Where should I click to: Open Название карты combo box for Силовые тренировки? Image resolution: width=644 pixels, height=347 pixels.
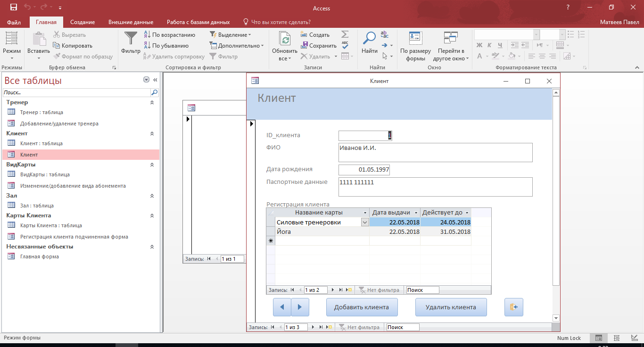(365, 223)
